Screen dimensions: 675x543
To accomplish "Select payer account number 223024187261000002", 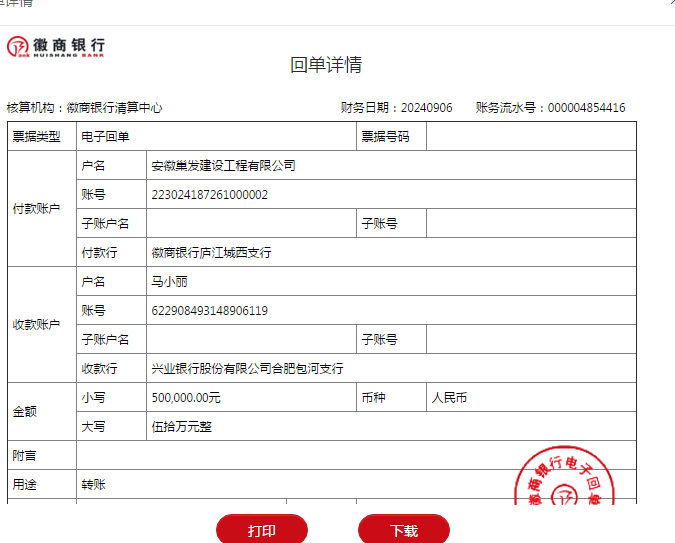I will click(209, 195).
